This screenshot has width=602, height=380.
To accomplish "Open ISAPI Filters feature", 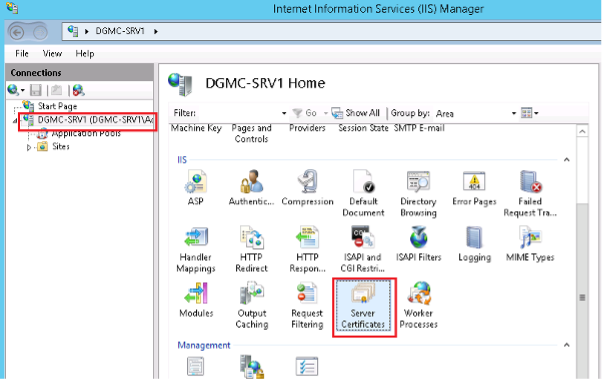I will 418,244.
